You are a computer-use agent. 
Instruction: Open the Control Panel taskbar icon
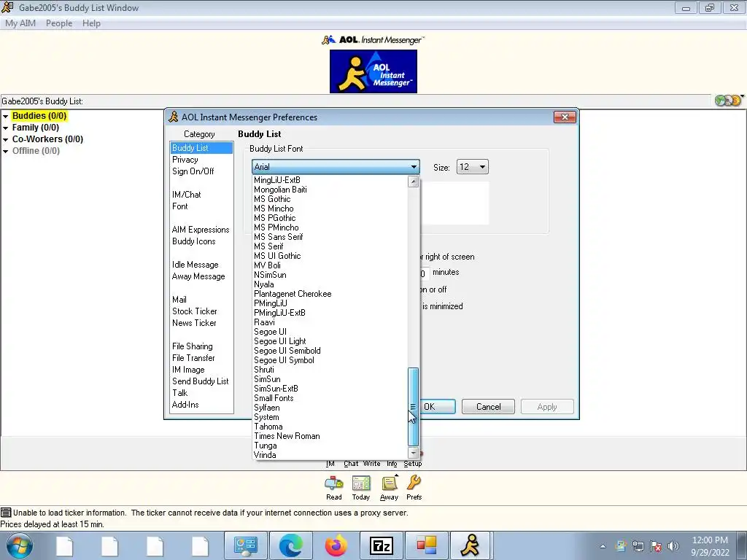click(246, 545)
